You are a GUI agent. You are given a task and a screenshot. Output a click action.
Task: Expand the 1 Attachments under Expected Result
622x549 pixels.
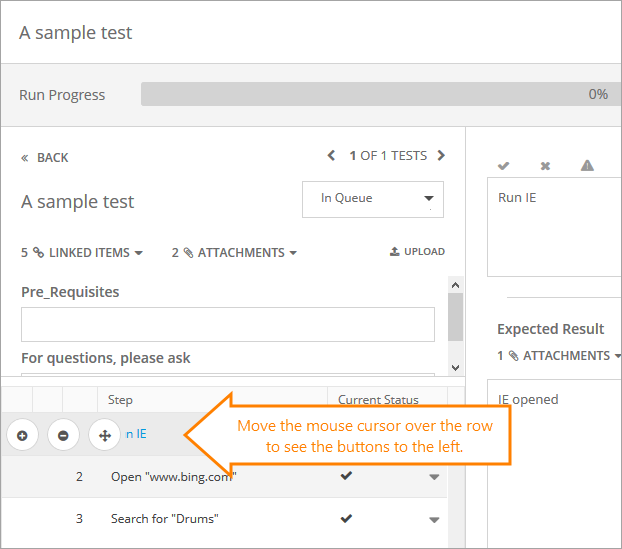coord(559,356)
